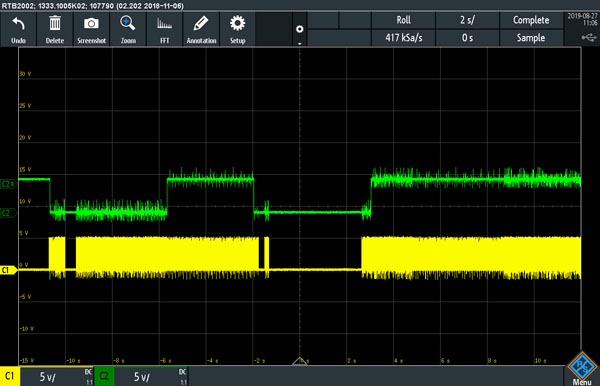The image size is (600, 386).
Task: Select the Annotation pencil tool
Action: [201, 29]
